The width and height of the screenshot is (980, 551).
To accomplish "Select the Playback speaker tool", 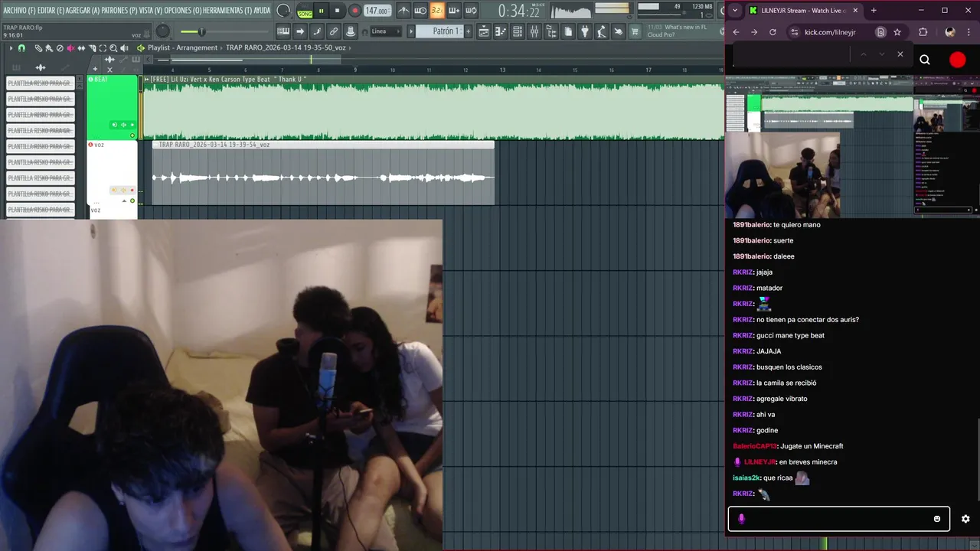I will pyautogui.click(x=124, y=48).
